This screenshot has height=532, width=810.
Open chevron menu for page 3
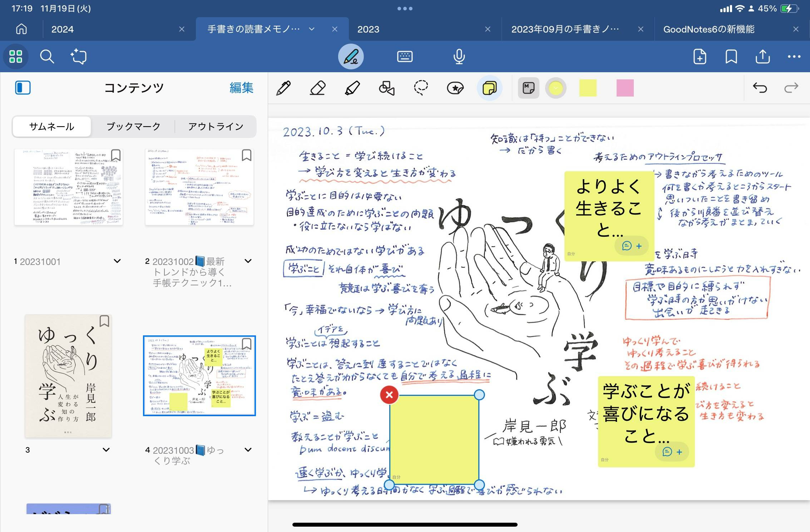coord(106,450)
